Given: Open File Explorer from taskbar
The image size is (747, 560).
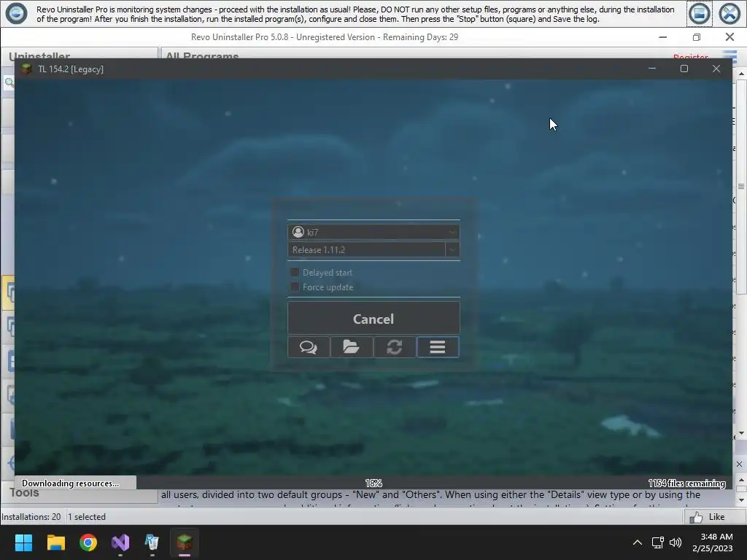Looking at the screenshot, I should pos(55,542).
